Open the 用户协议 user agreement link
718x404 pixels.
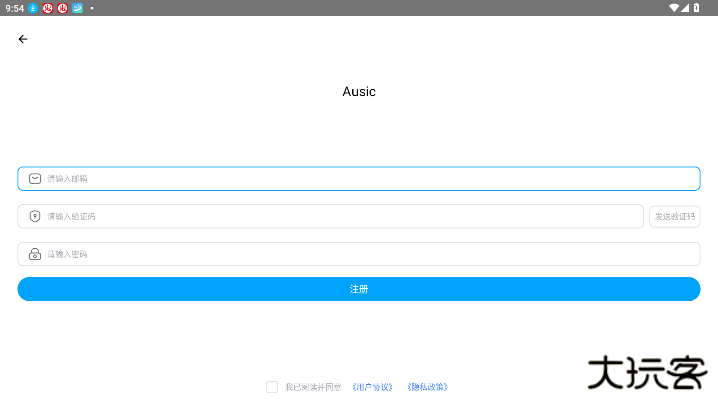[372, 387]
